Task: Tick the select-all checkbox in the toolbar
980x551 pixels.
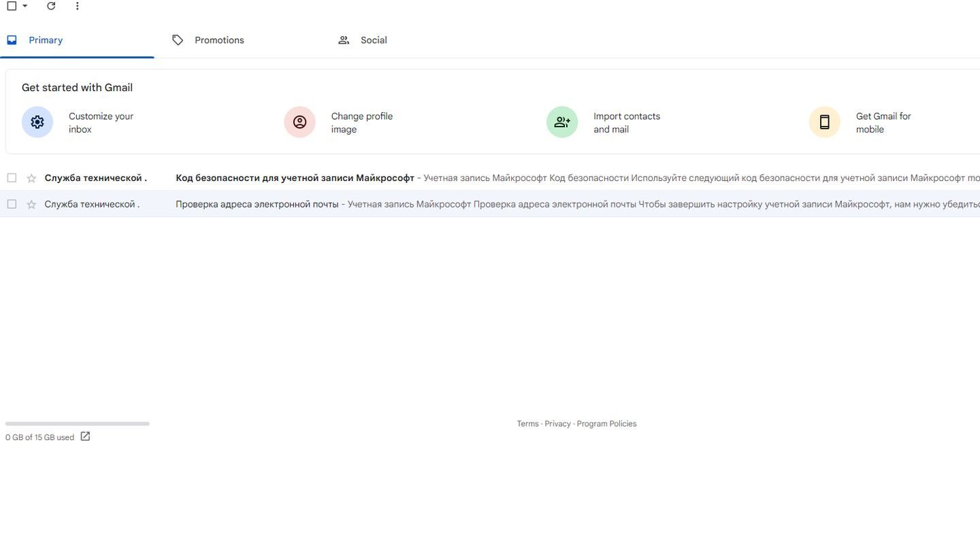Action: (12, 6)
